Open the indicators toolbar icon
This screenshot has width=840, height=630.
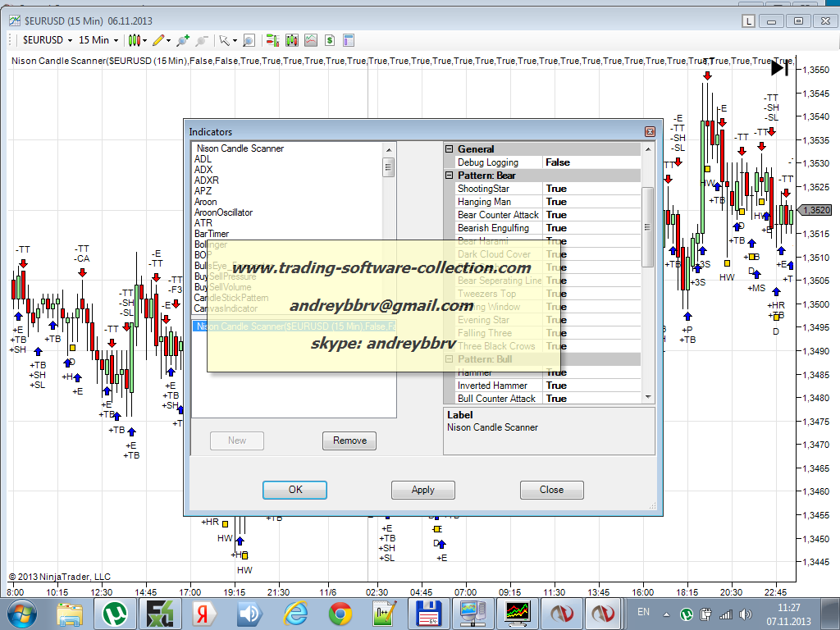(292, 39)
